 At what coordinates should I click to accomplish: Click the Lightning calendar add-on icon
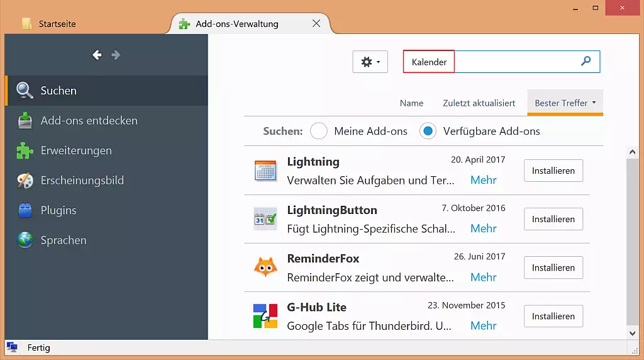click(265, 171)
